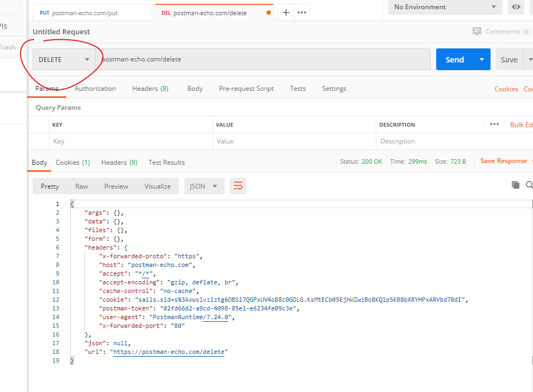Click the Trash item in the sidebar
The height and width of the screenshot is (392, 533).
pyautogui.click(x=8, y=47)
